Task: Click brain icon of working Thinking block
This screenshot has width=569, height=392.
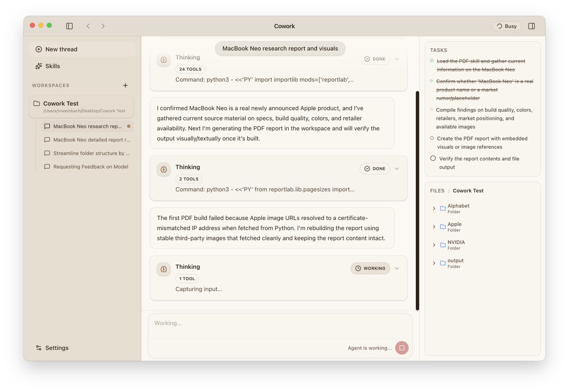Action: [x=164, y=269]
